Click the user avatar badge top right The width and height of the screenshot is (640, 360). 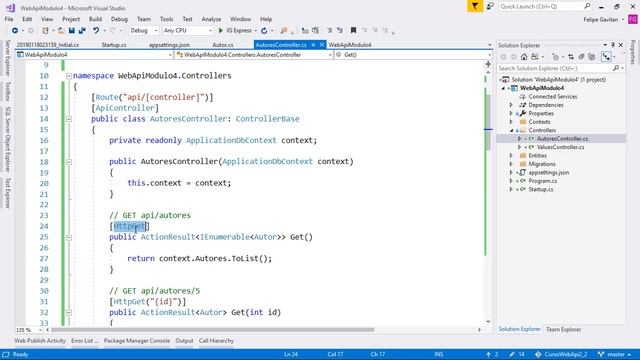coord(633,19)
